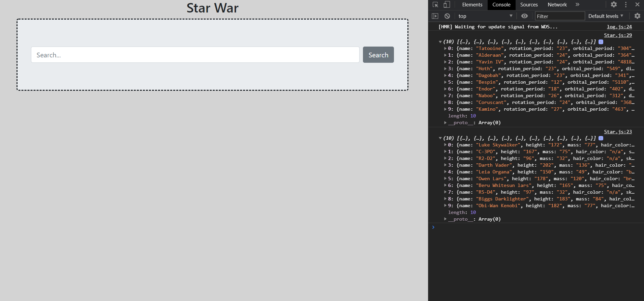Expand the Obi-Wan Kenobi object entry
The width and height of the screenshot is (644, 301).
445,206
